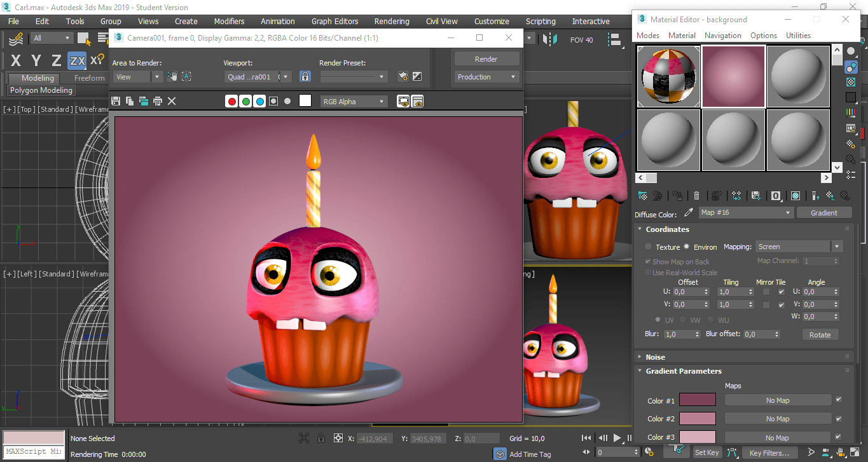Click the lock viewport padlock icon
This screenshot has height=462, width=868.
tap(305, 77)
